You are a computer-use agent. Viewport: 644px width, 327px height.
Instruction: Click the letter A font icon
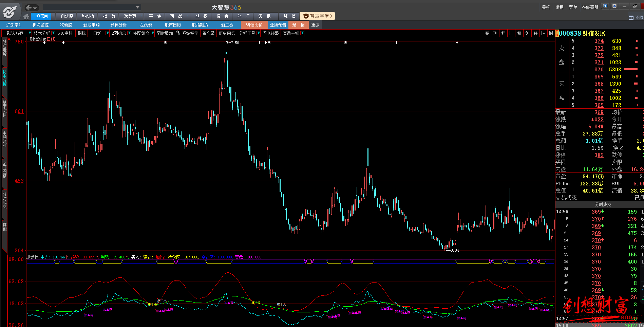(x=614, y=6)
